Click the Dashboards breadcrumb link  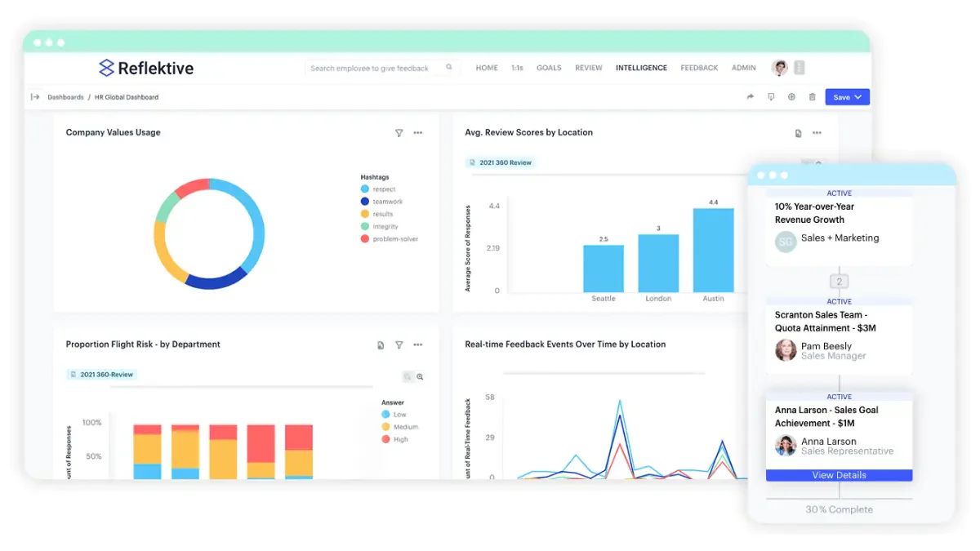[x=65, y=97]
